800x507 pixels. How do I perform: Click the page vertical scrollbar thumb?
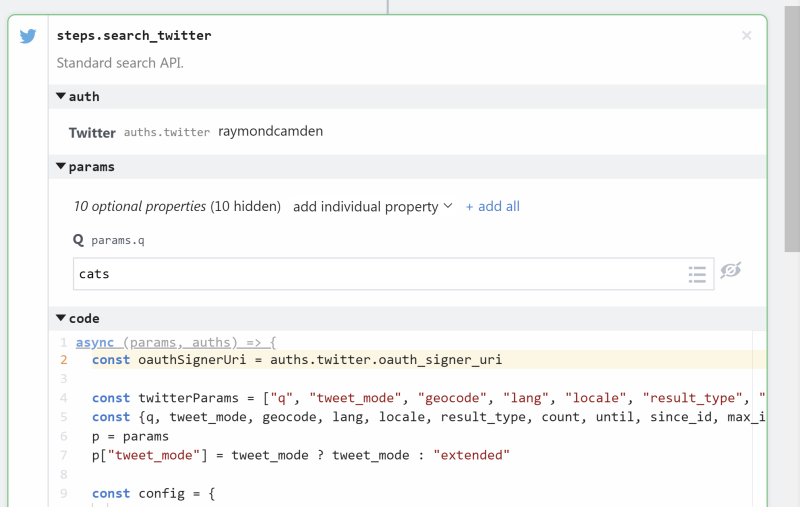click(792, 129)
